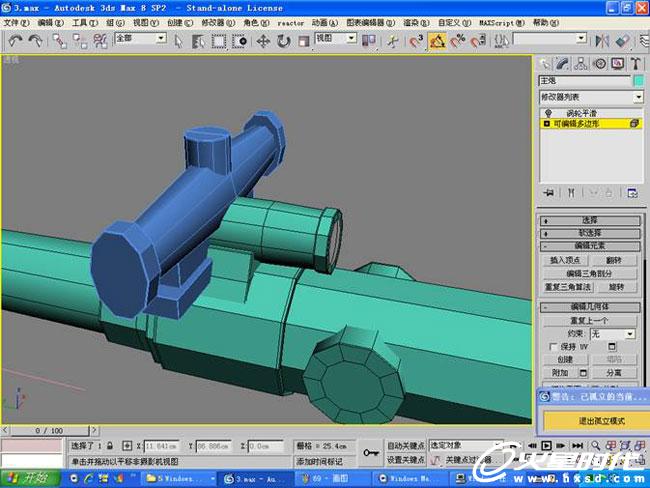Toggle the lightbulb of 涡轮平滑 modifier
This screenshot has height=488, width=650.
click(x=548, y=113)
